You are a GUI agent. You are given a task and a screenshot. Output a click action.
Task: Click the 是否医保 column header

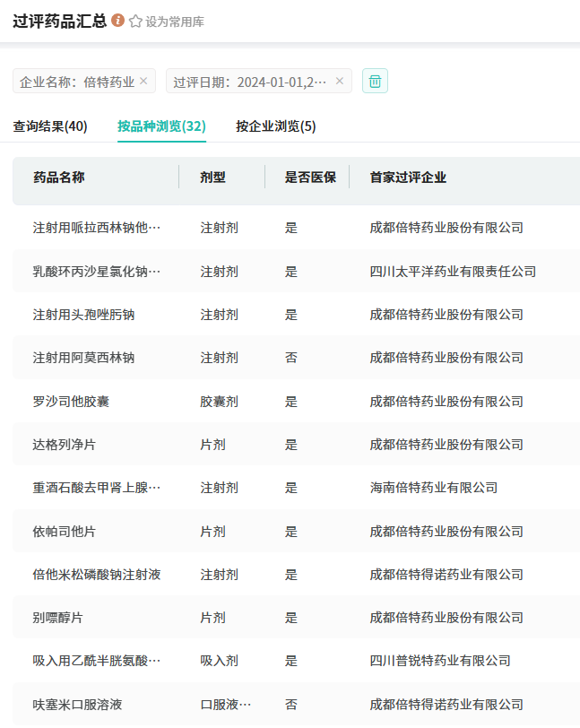(310, 178)
